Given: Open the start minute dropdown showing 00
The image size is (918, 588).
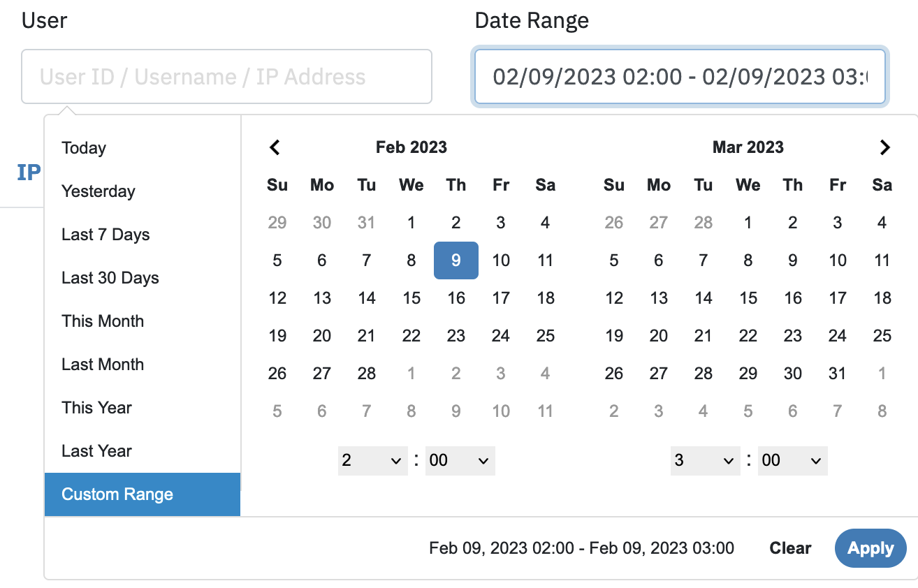Looking at the screenshot, I should (460, 460).
